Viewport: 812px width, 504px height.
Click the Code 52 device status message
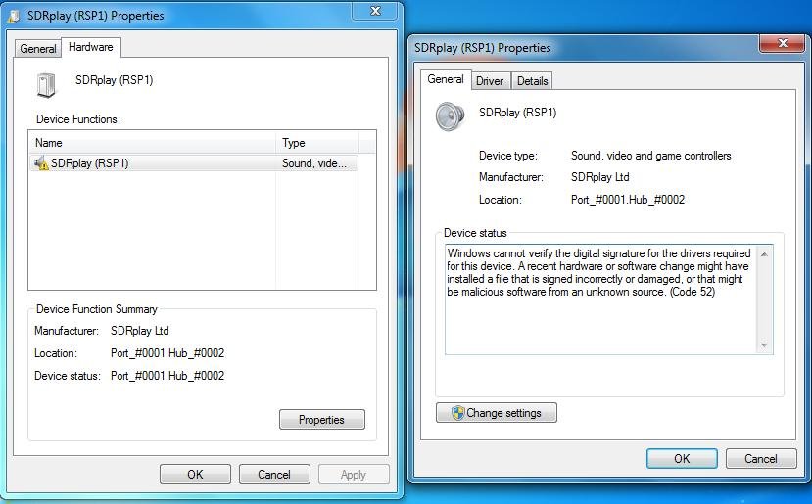[x=598, y=273]
